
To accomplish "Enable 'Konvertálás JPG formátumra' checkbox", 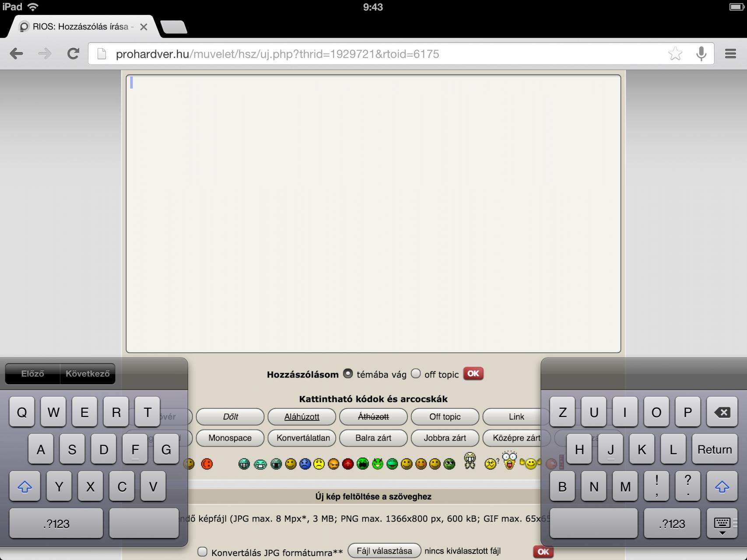I will click(x=202, y=552).
